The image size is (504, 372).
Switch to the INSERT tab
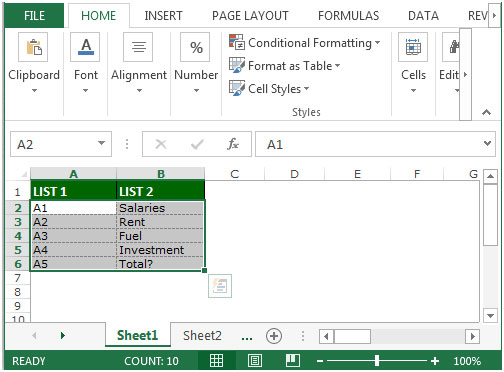[x=163, y=16]
